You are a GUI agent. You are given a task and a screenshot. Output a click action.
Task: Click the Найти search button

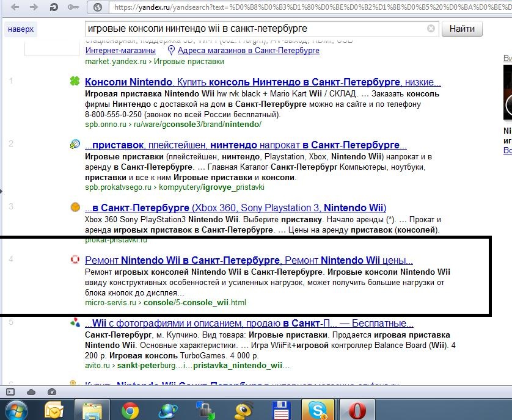462,29
